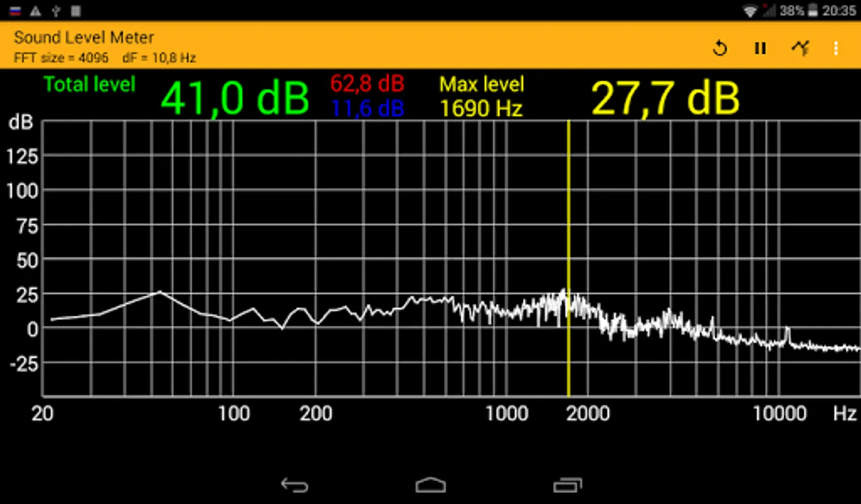Tap the Wi-Fi status icon
This screenshot has height=504, width=861.
[x=750, y=11]
